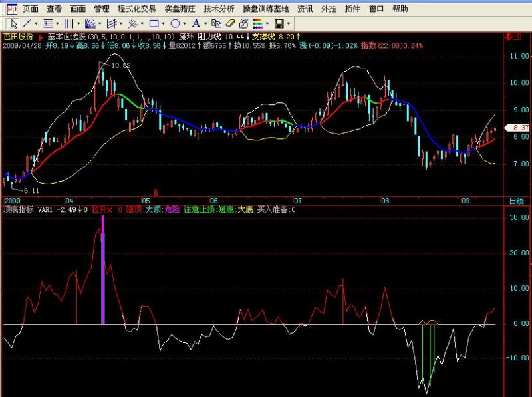532x397 pixels.
Task: Open the 页面 menu
Action: pos(31,9)
